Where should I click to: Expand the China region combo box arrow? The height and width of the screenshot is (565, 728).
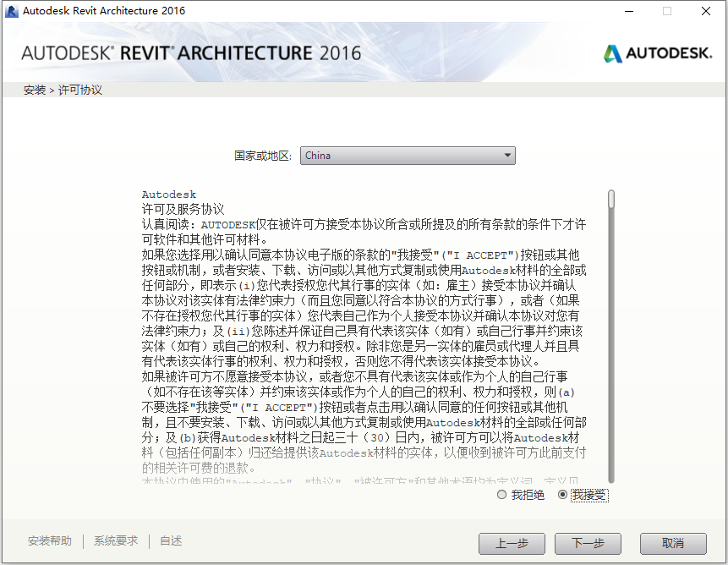coord(507,155)
